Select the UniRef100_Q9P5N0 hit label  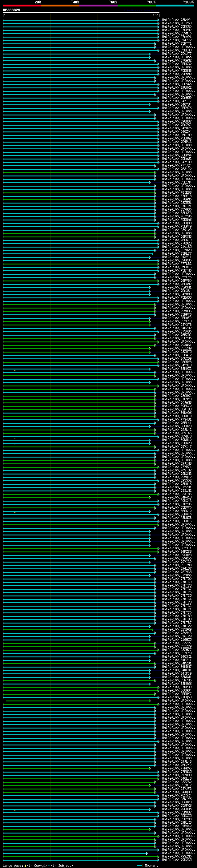coord(176,74)
